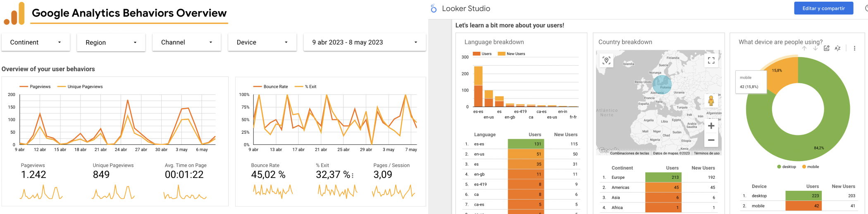Select the Asia row in continent table

[658, 197]
